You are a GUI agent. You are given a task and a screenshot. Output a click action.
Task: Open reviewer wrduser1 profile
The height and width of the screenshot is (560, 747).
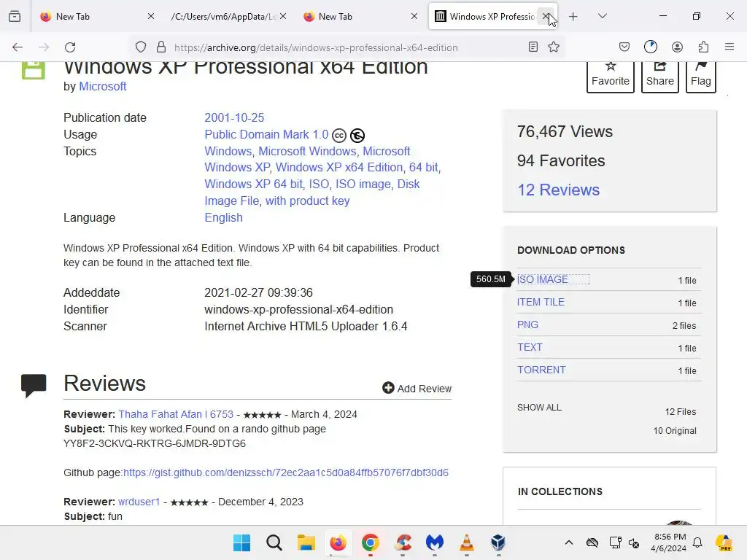click(x=139, y=502)
